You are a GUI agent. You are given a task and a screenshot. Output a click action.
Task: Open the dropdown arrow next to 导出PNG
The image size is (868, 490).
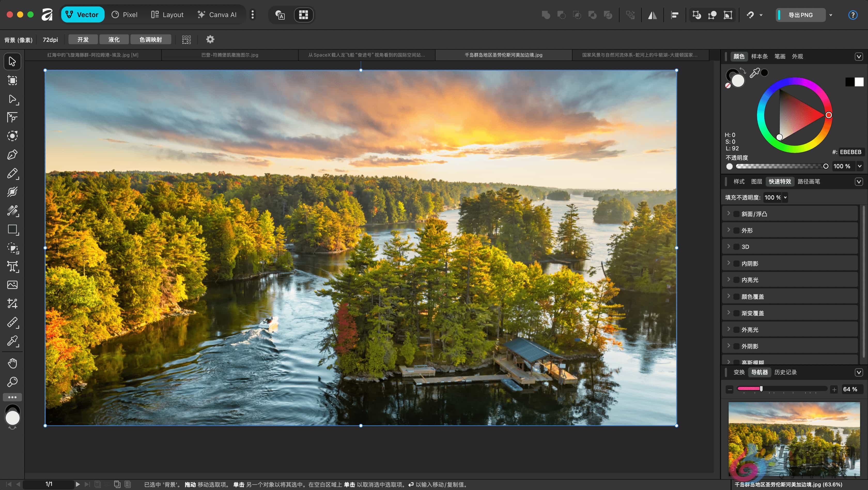pyautogui.click(x=831, y=15)
